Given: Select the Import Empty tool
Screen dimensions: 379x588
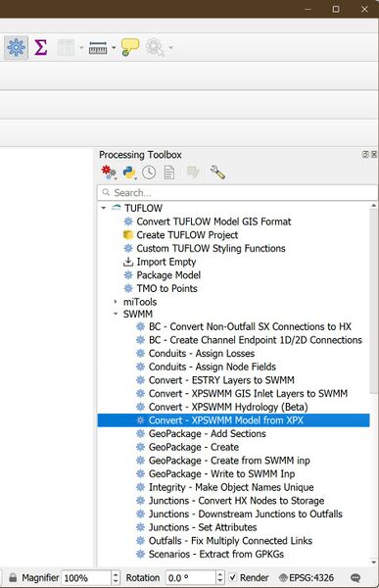Looking at the screenshot, I should (x=166, y=262).
